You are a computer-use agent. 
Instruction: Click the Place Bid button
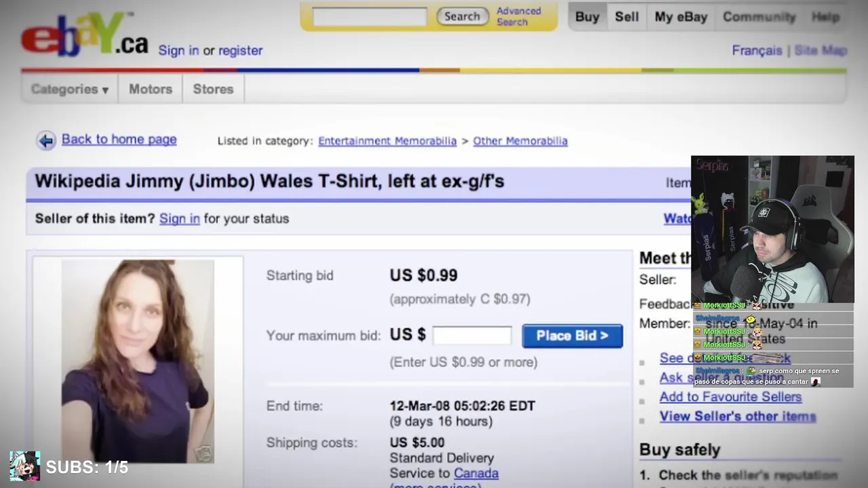click(x=572, y=335)
